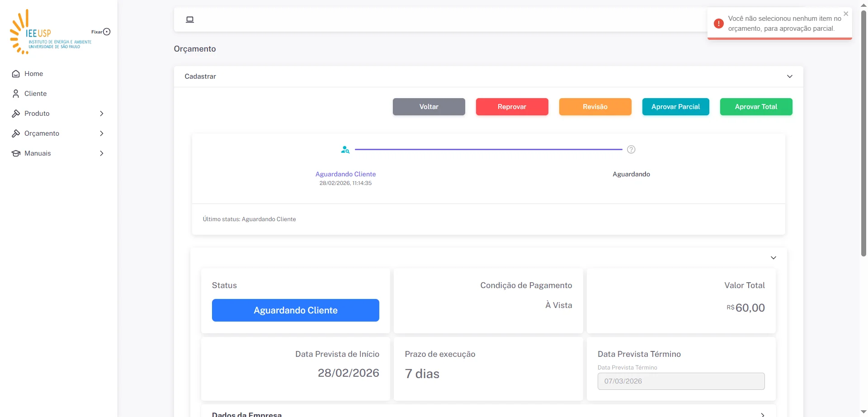Toggle the Fixar sidebar pin
This screenshot has height=417, width=868.
click(107, 32)
